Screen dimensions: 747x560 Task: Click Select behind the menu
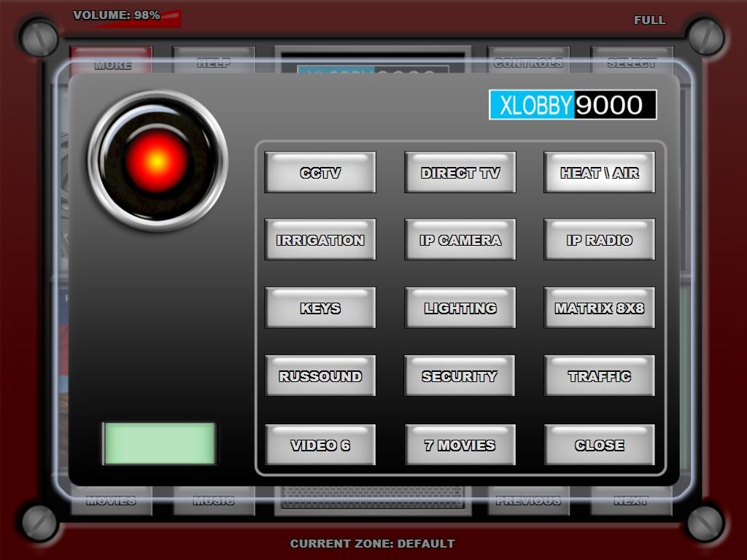coord(631,60)
